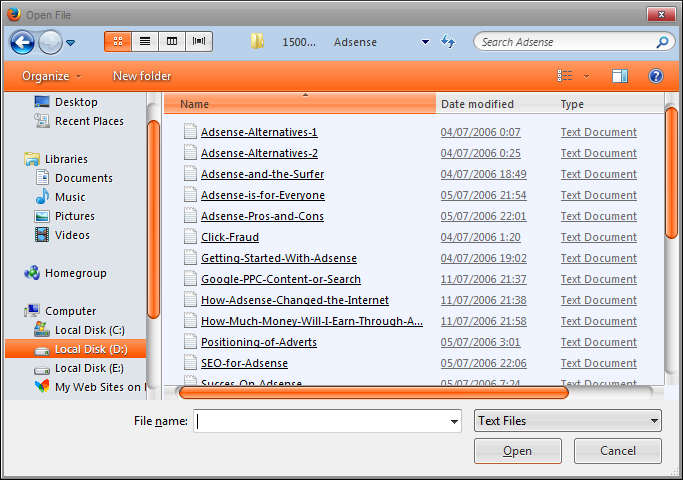The image size is (683, 480).
Task: Expand the view options dropdown arrow
Action: [587, 76]
